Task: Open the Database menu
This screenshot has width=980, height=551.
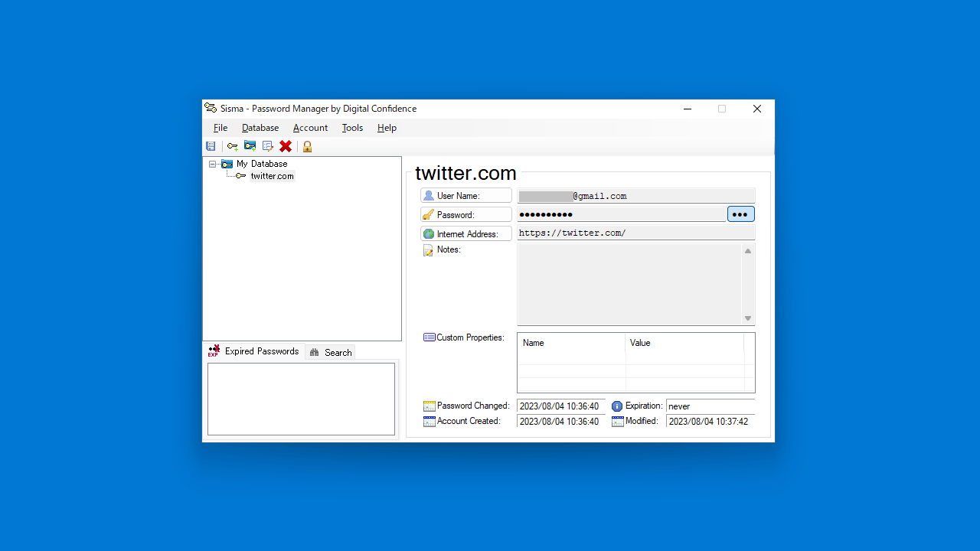Action: [x=260, y=128]
